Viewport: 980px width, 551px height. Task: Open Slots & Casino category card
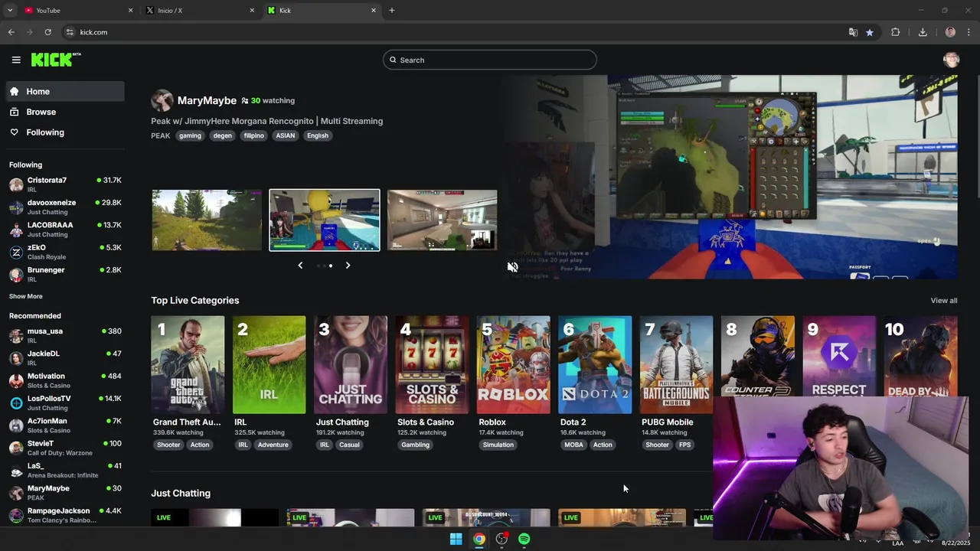(432, 364)
